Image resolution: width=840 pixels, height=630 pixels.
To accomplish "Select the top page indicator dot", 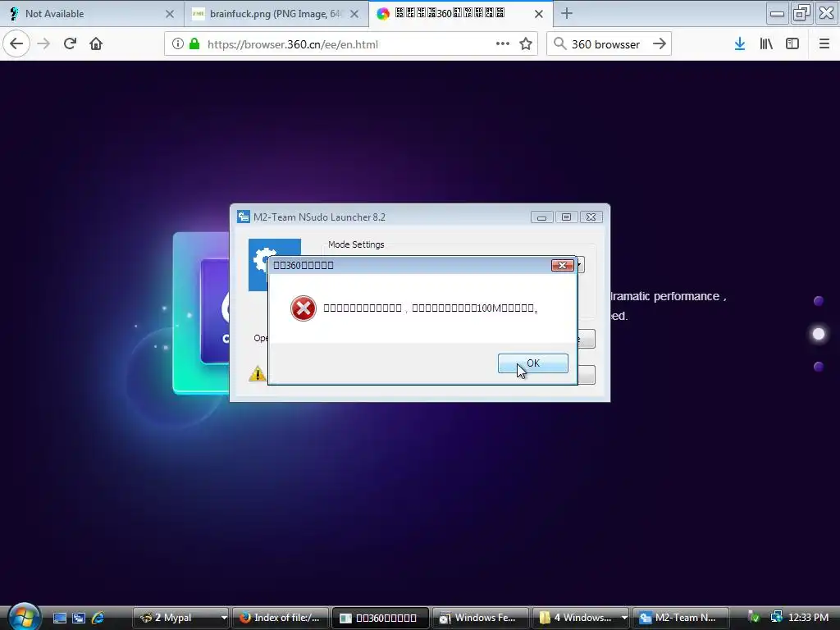I will 819,300.
